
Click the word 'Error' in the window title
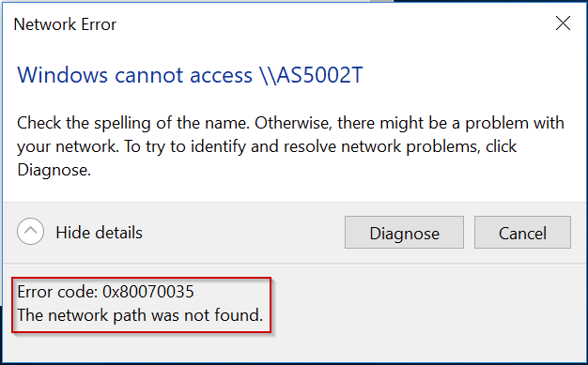(99, 24)
